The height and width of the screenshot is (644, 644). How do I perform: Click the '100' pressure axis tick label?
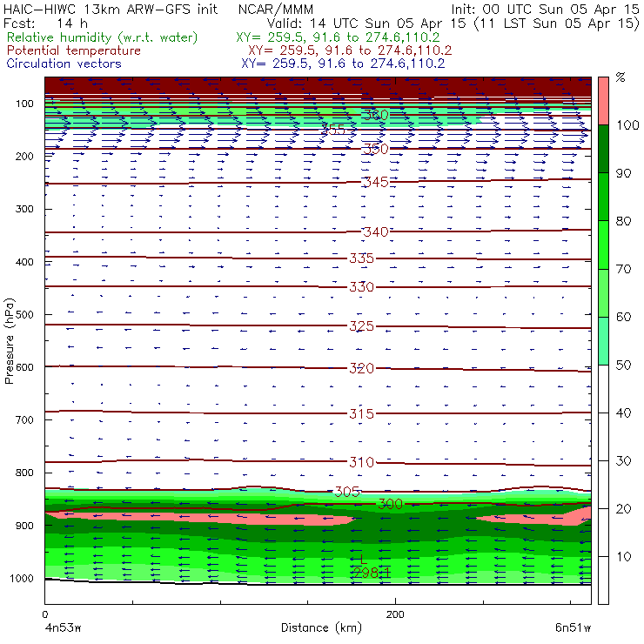click(x=24, y=104)
